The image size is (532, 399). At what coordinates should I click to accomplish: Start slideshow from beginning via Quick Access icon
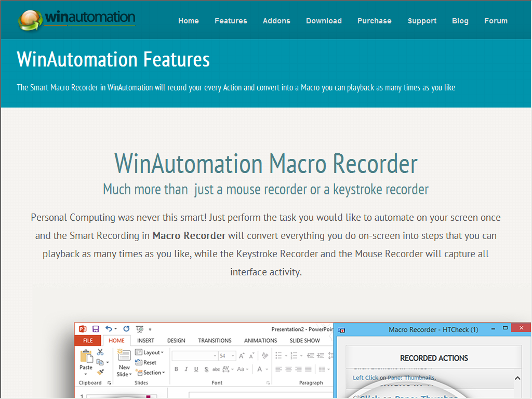[x=139, y=329]
